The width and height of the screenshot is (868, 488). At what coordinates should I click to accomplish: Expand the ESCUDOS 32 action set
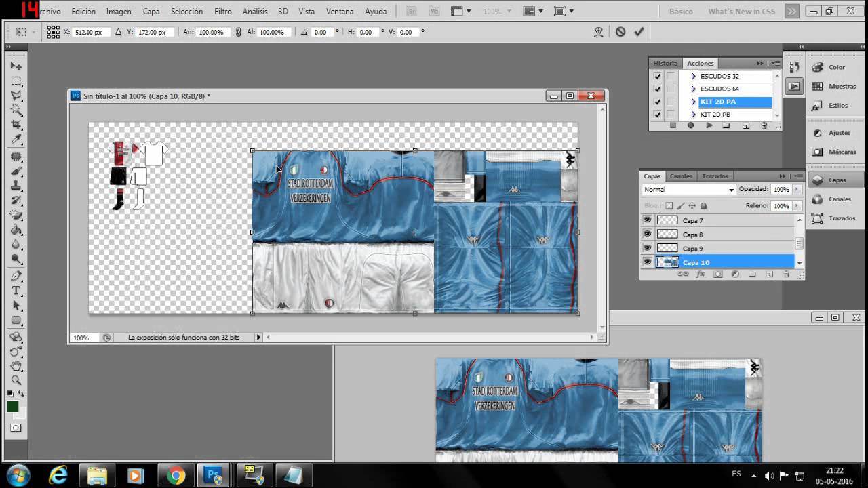point(693,76)
